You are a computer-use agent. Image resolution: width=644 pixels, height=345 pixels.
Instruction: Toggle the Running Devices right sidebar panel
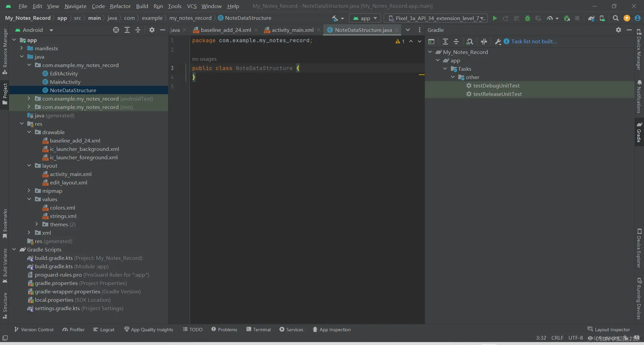pos(639,298)
